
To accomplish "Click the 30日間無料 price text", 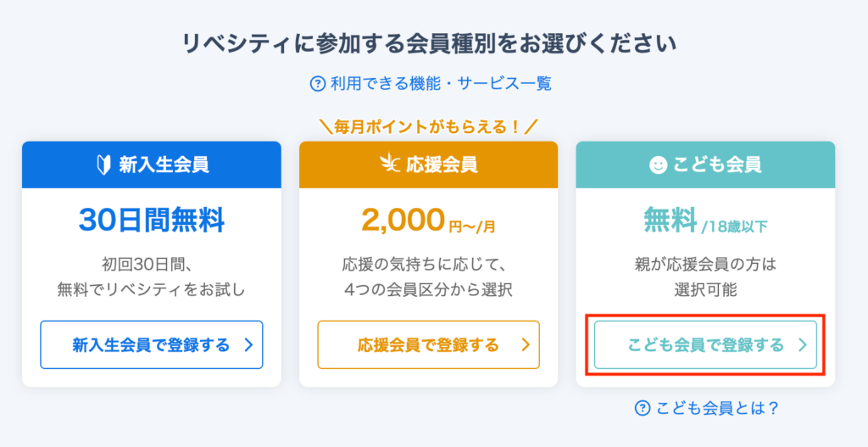I will 151,221.
